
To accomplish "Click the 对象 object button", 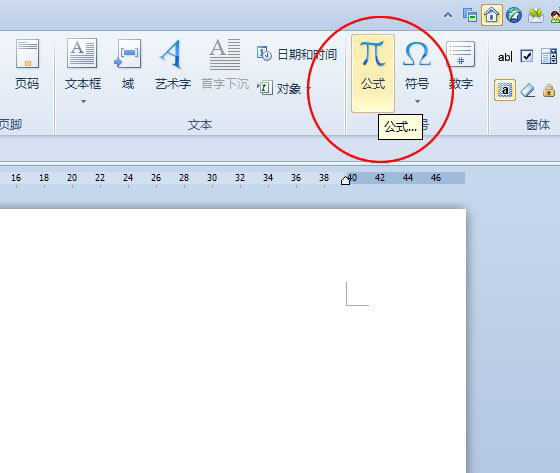I will click(x=279, y=88).
